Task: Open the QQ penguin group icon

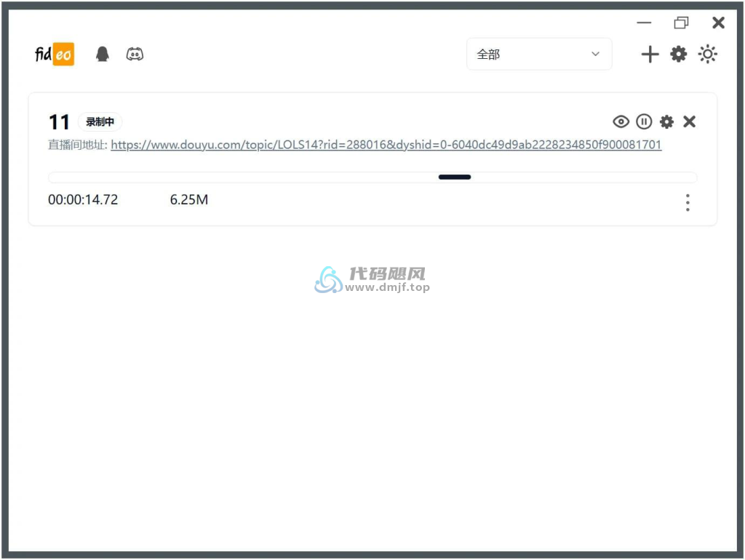Action: coord(102,54)
